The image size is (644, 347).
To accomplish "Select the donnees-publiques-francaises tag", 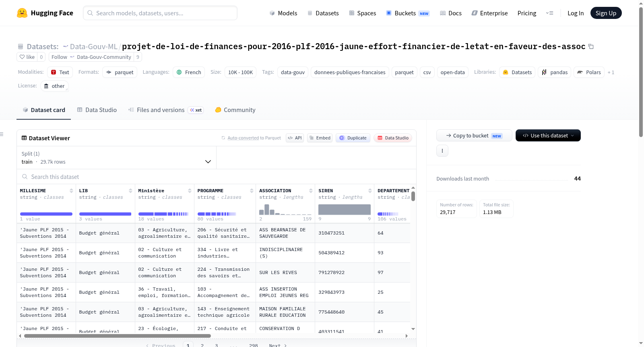I will pos(350,72).
